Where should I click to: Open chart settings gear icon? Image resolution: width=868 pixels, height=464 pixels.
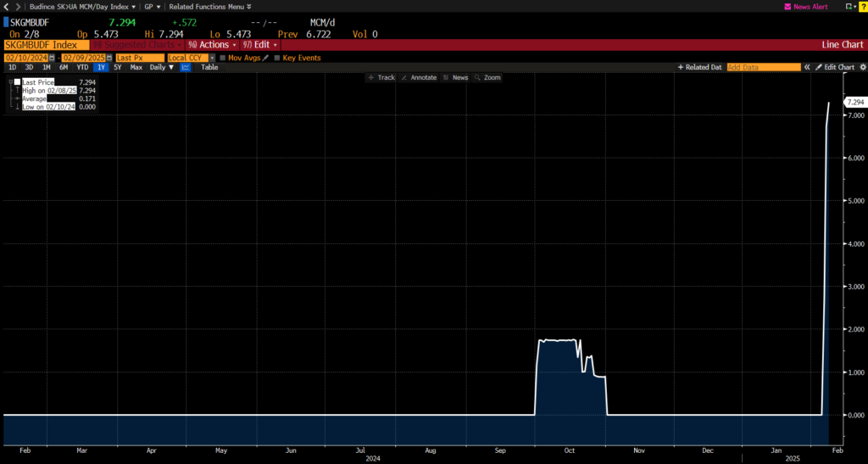[x=862, y=67]
